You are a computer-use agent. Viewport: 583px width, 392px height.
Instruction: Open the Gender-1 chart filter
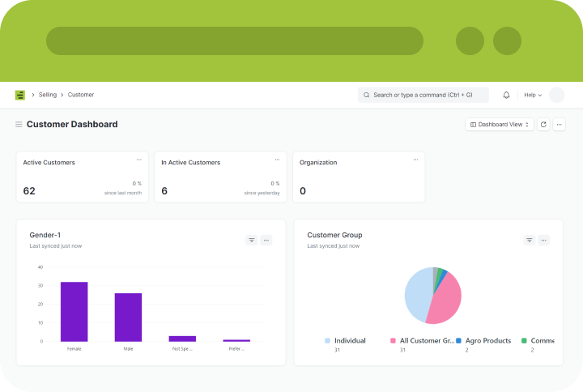click(x=252, y=240)
